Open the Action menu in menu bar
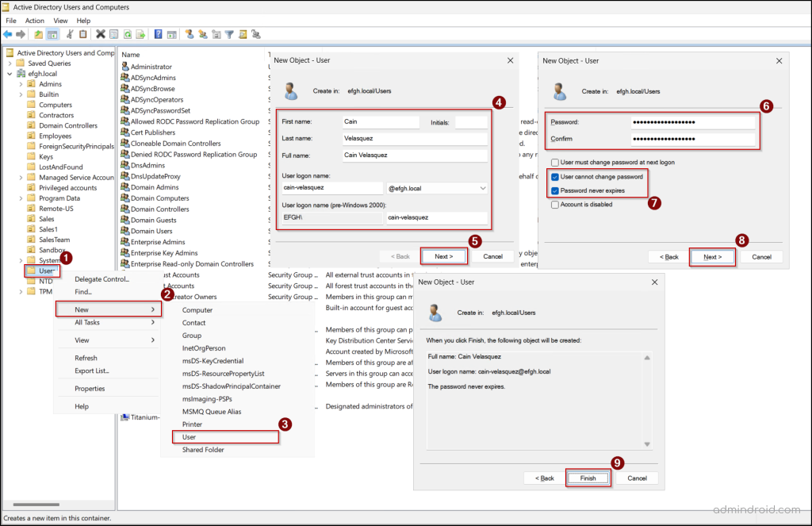812x526 pixels. (x=35, y=21)
